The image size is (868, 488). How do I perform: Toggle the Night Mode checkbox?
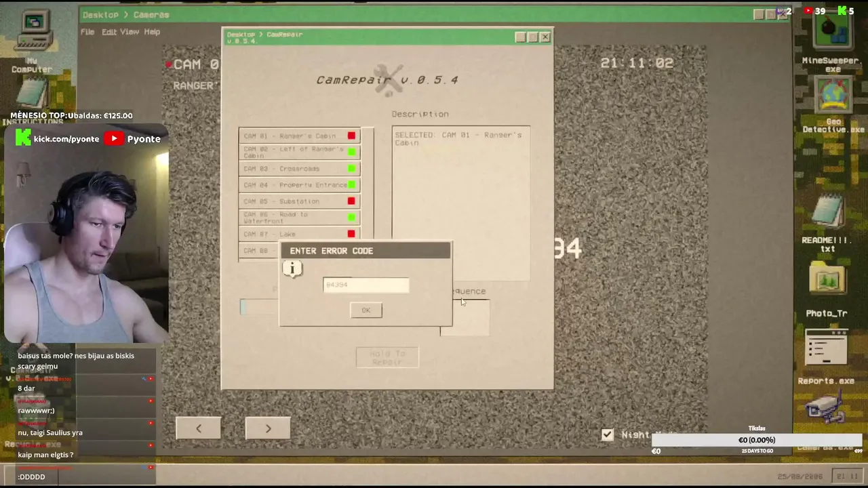(x=608, y=434)
